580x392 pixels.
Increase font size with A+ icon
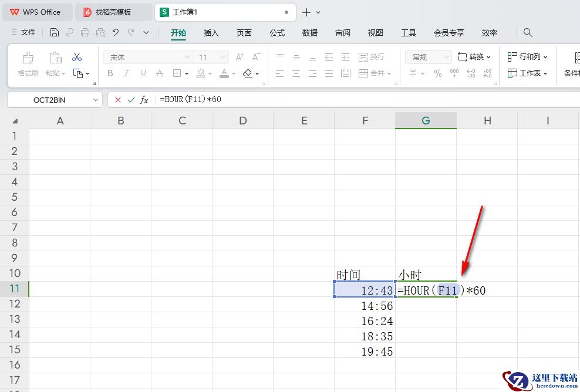240,57
